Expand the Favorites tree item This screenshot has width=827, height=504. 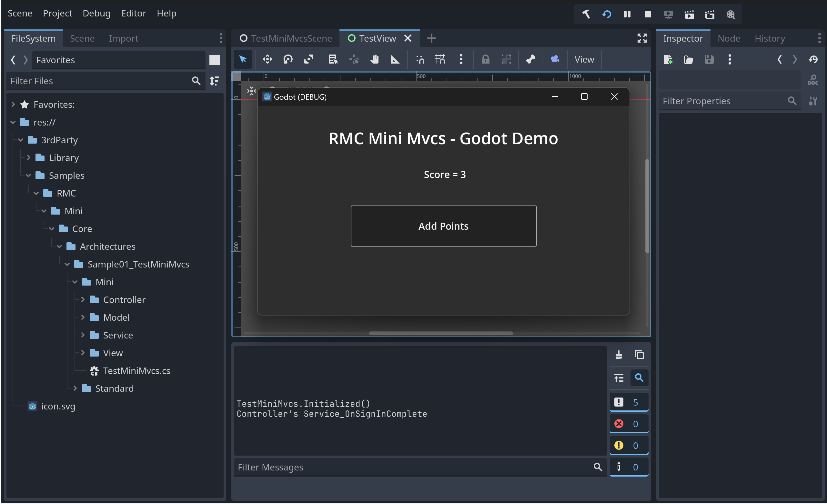(13, 104)
